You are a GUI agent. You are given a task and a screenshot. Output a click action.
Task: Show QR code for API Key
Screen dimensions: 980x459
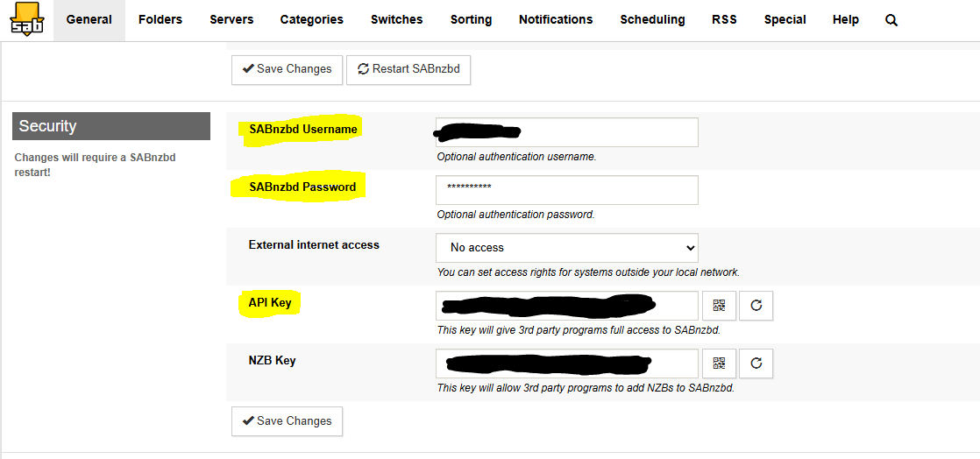[719, 306]
